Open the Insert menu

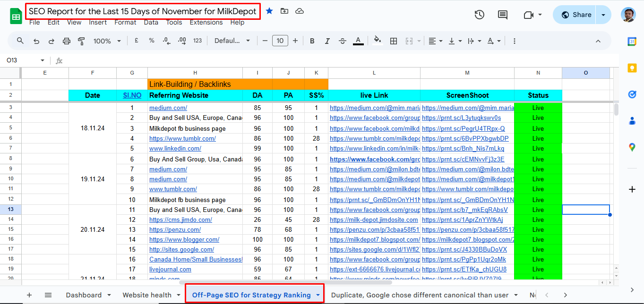pos(98,22)
